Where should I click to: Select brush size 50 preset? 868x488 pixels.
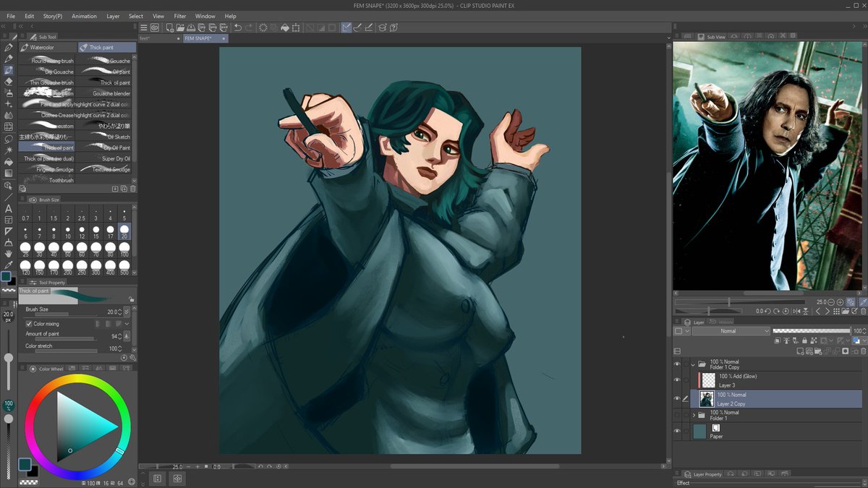[x=67, y=249]
